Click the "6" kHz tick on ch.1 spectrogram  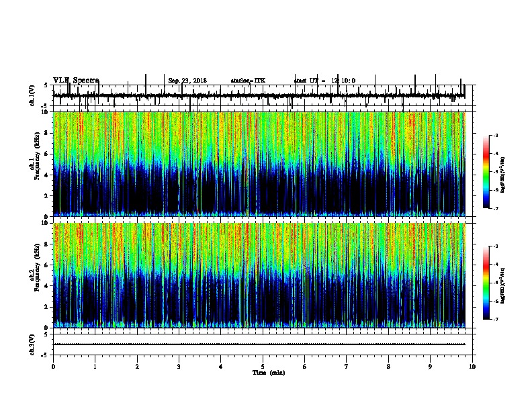(47, 154)
